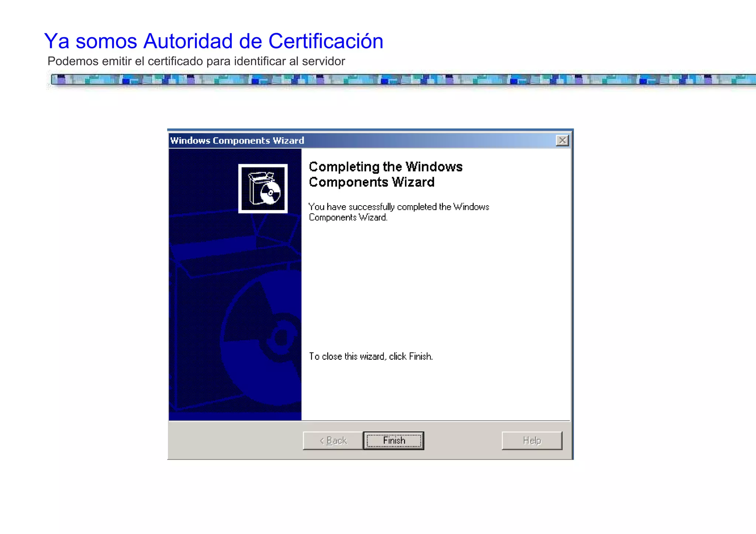Go back with the Back button
This screenshot has height=534, width=756.
[x=333, y=440]
